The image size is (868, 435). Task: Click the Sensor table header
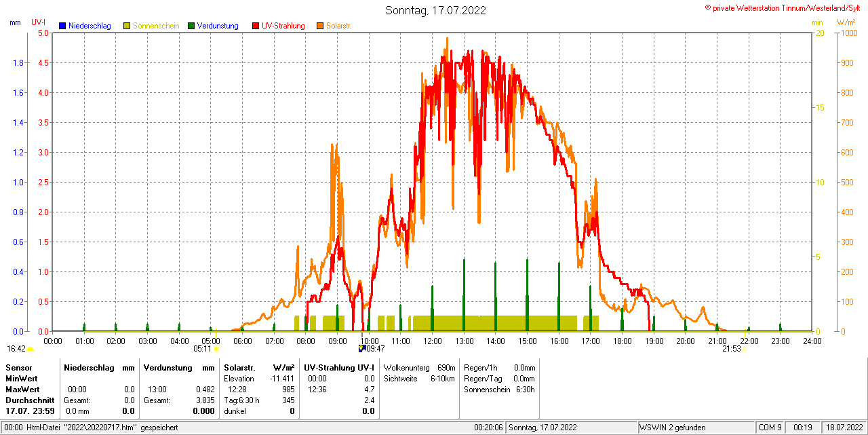pyautogui.click(x=18, y=367)
